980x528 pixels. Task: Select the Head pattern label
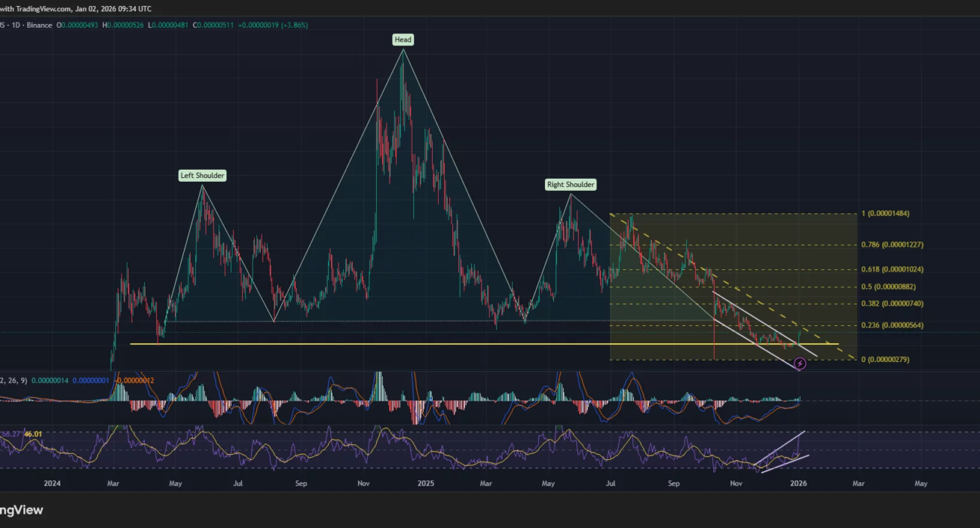[403, 39]
